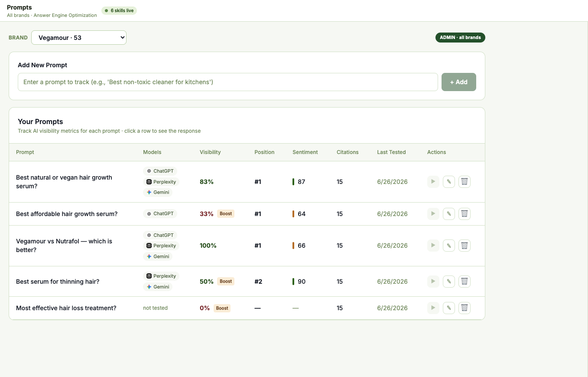588x377 pixels.
Task: Click sentiment score 87
Action: pos(302,182)
